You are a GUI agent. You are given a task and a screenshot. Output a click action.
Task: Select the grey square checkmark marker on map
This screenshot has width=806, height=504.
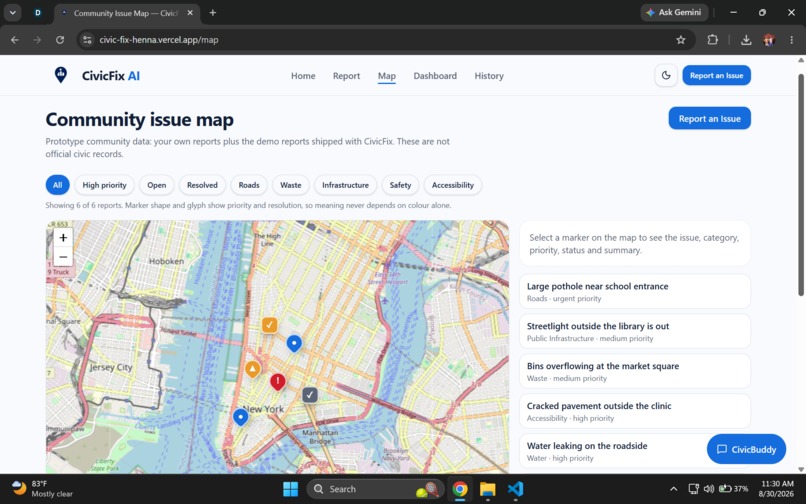309,394
